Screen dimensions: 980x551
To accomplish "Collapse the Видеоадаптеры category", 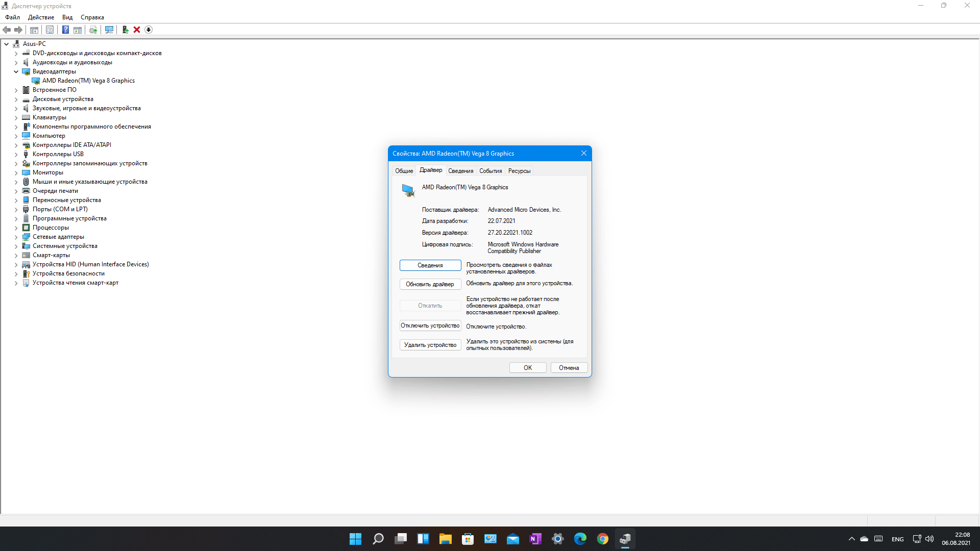I will (16, 71).
